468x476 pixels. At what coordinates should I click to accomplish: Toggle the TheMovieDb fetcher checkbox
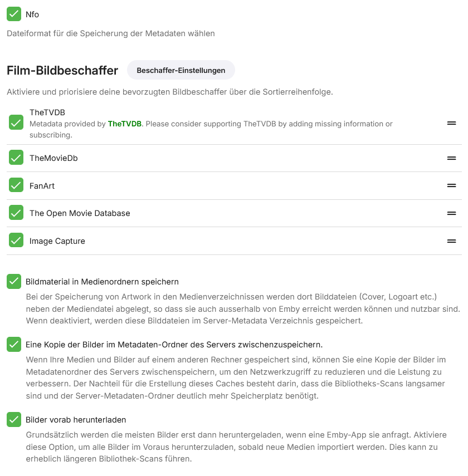tap(16, 158)
